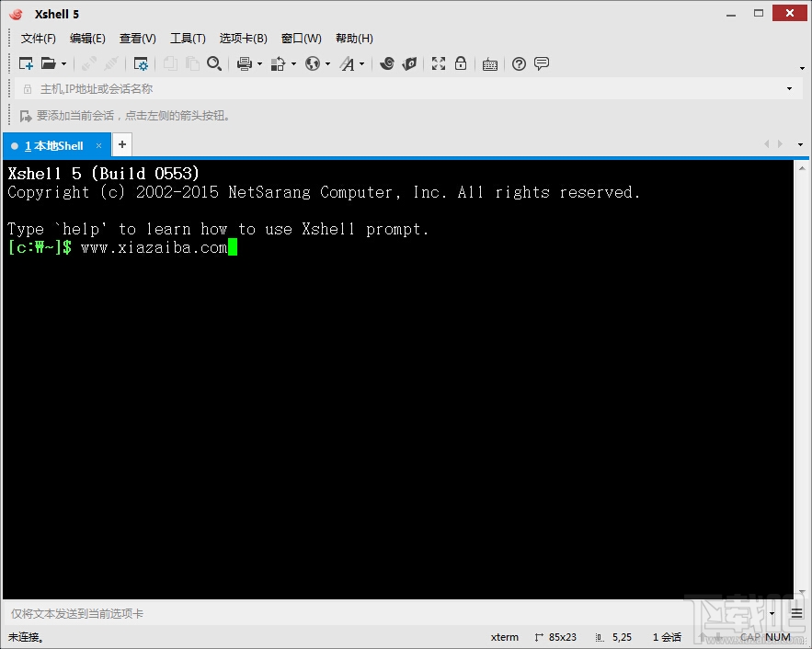Image resolution: width=812 pixels, height=649 pixels.
Task: Minimize the Xshell 5 window
Action: pyautogui.click(x=731, y=14)
